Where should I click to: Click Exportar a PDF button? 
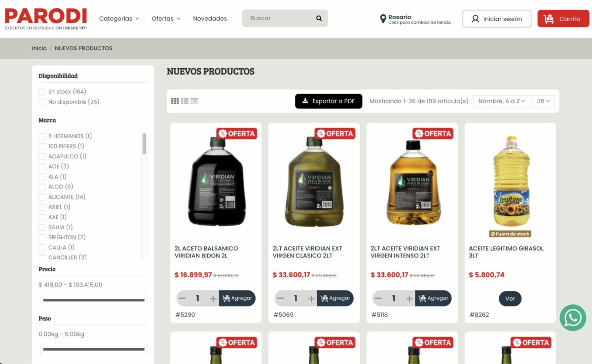329,101
